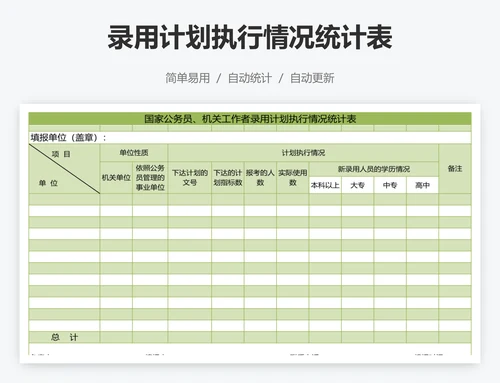Click the 本科以上 sub-header cell
The height and width of the screenshot is (383, 500).
tap(325, 185)
